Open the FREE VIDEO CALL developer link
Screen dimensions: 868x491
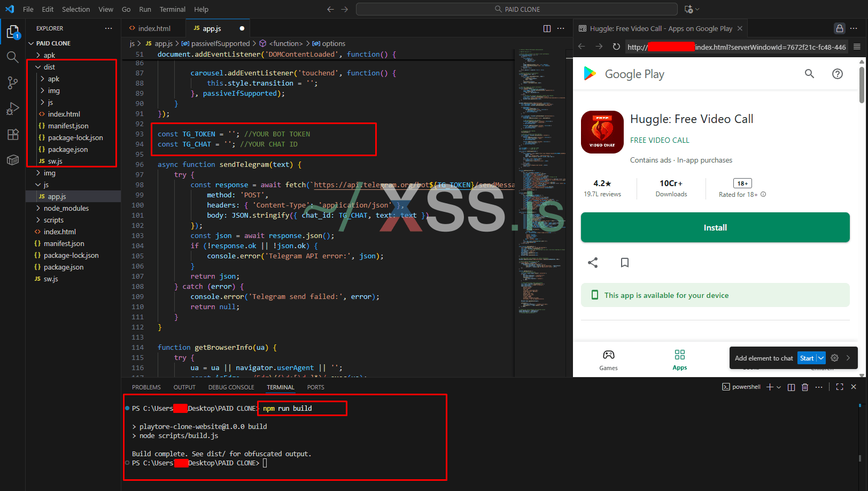[x=660, y=140]
